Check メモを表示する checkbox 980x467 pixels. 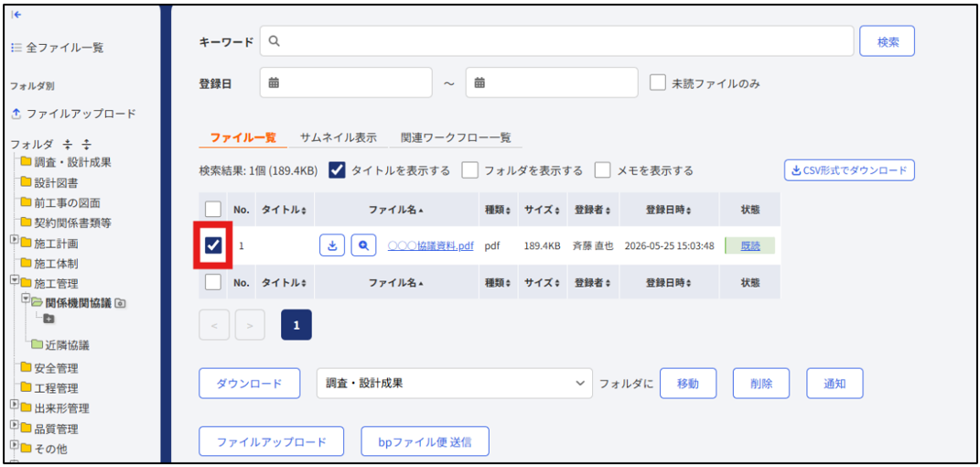coord(602,170)
